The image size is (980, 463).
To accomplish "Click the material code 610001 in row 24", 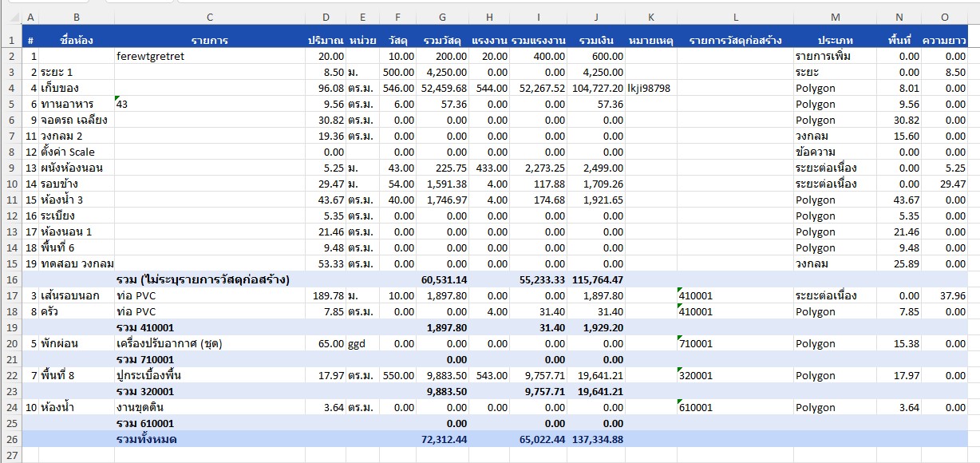I will coord(735,407).
